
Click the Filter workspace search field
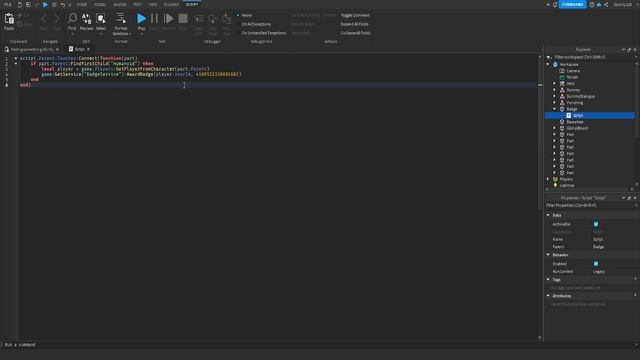(x=590, y=57)
